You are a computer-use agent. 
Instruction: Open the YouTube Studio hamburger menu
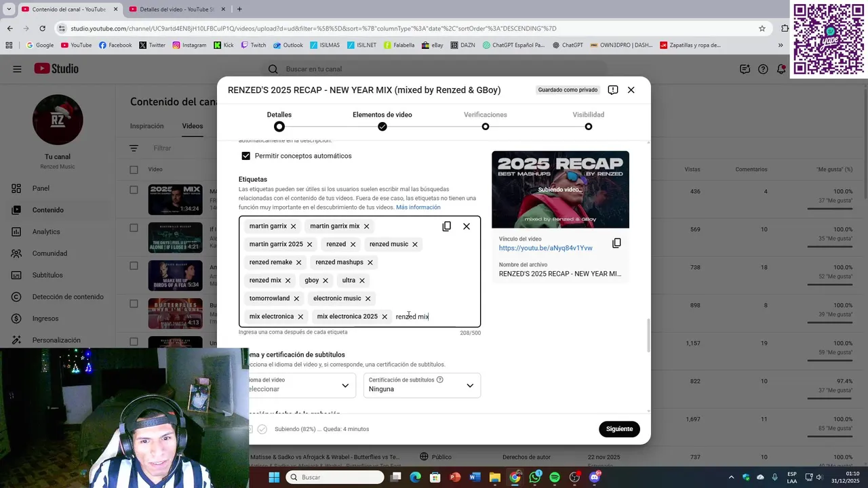click(17, 69)
